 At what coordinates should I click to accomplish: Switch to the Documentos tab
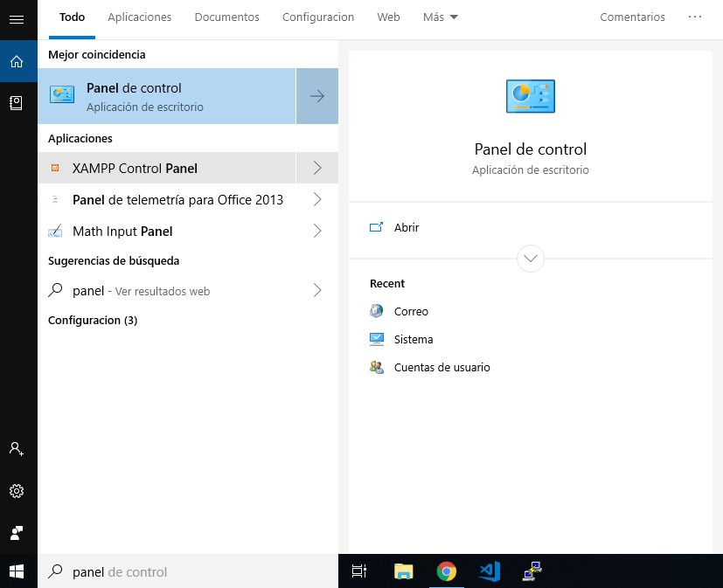click(x=226, y=17)
